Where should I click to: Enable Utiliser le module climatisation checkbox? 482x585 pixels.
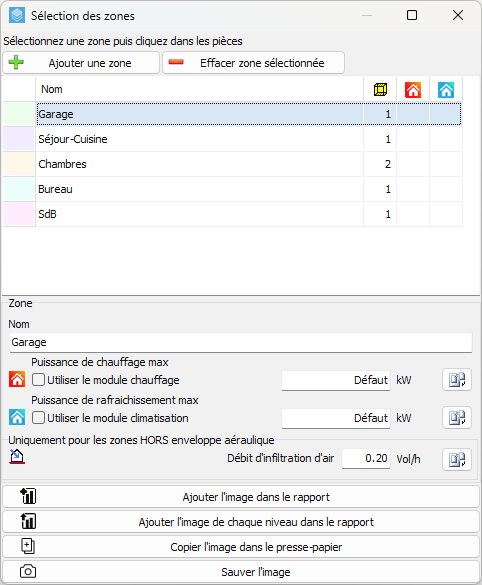coord(38,417)
